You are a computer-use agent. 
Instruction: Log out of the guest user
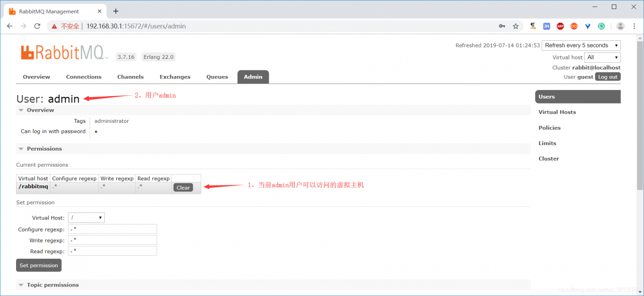(608, 77)
